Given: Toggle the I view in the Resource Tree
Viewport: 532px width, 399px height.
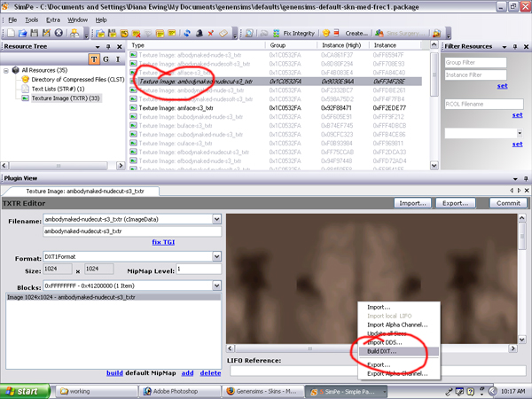Looking at the screenshot, I should point(118,59).
